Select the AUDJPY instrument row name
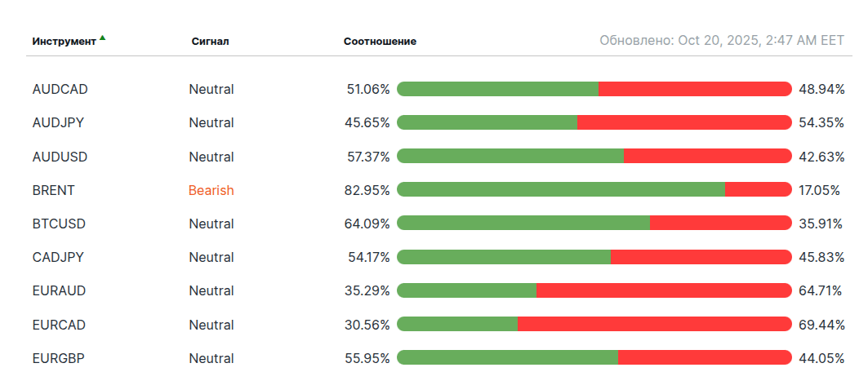The width and height of the screenshot is (868, 372). coord(58,123)
